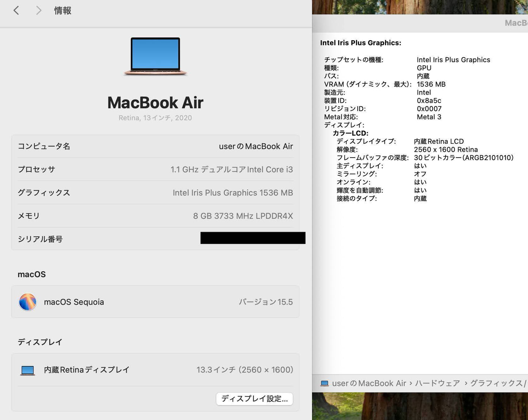Image resolution: width=528 pixels, height=420 pixels.
Task: Select the 8 GB 3733 MHz memory row
Action: [155, 216]
